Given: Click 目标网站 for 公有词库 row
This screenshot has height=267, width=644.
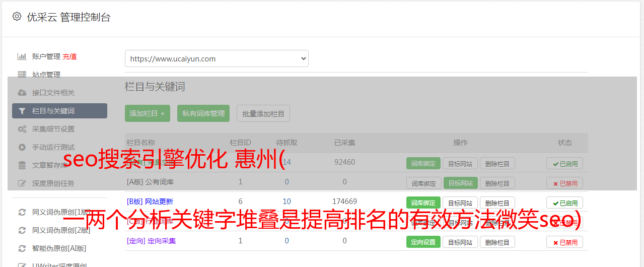Looking at the screenshot, I should click(x=460, y=183).
